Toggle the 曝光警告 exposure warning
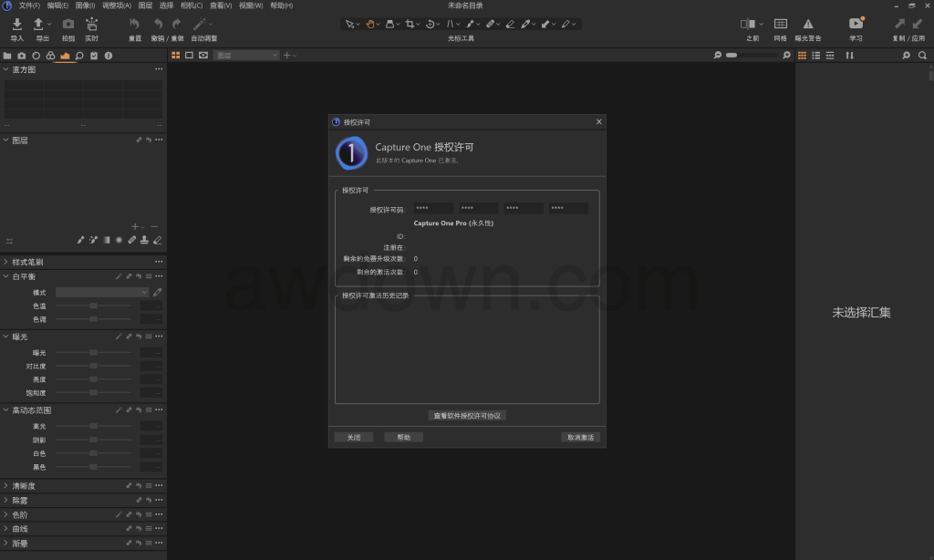The height and width of the screenshot is (560, 934). click(807, 25)
